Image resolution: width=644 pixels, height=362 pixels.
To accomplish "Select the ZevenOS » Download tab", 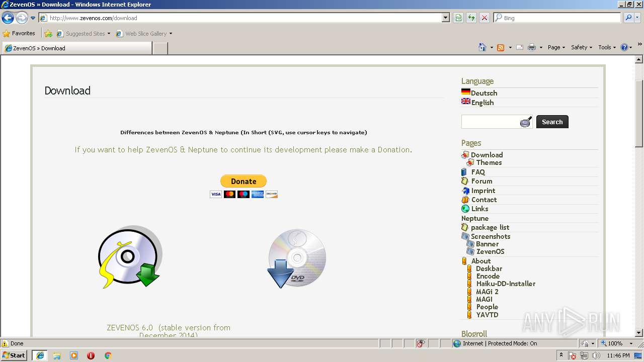I will (77, 48).
